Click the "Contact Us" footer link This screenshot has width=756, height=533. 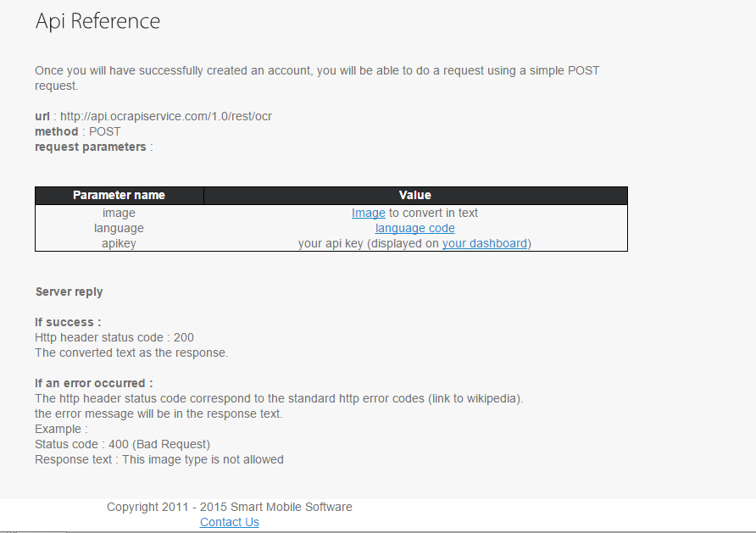229,523
